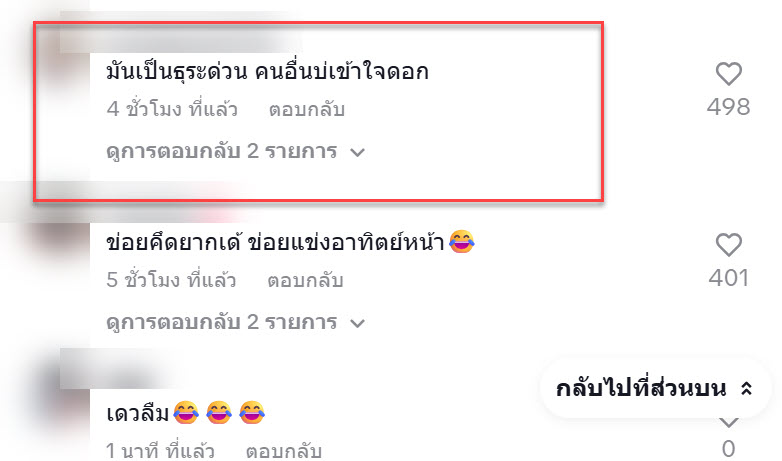This screenshot has width=782, height=461.
Task: Click the กลับไปที่ส่วนบน back-to-top button
Action: point(655,388)
